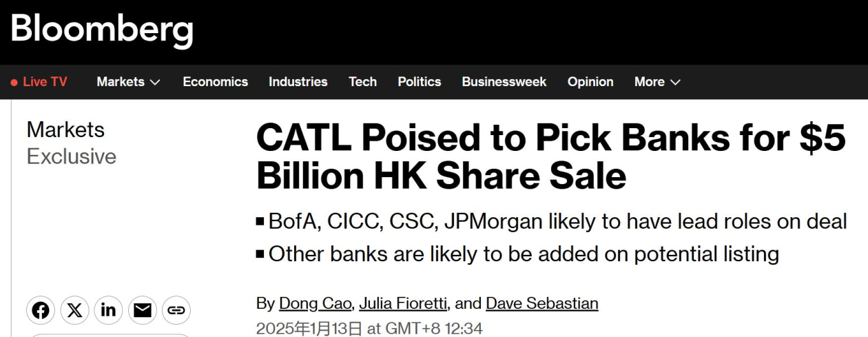This screenshot has width=868, height=337.
Task: Open the More dropdown in navigation
Action: click(x=657, y=81)
